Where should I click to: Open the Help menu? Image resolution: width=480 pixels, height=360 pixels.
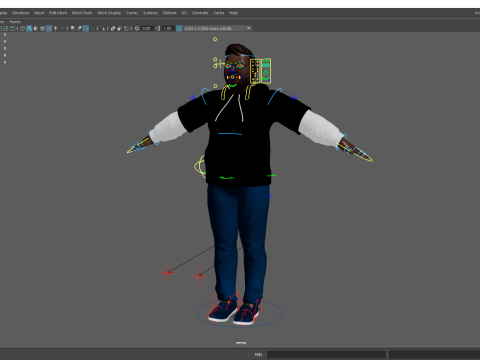(233, 13)
